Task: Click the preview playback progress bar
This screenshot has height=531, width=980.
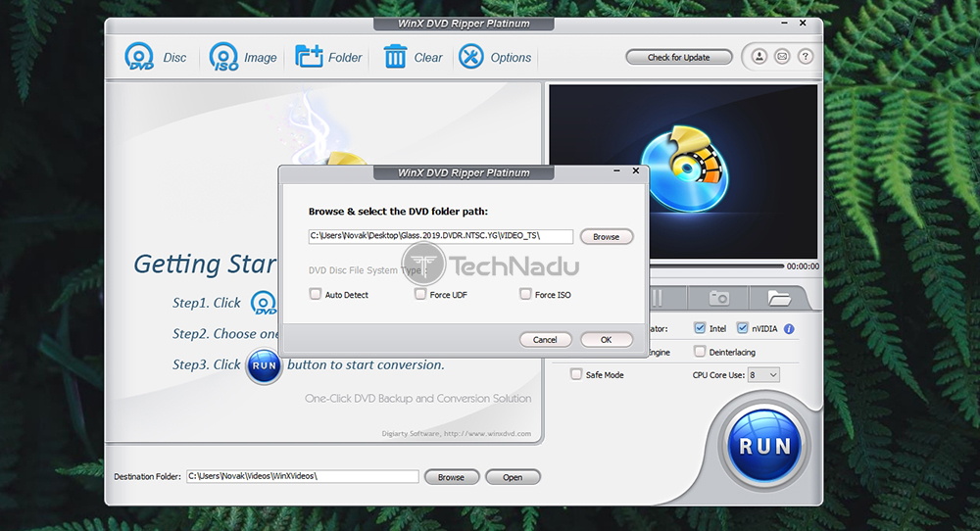Action: [x=716, y=266]
